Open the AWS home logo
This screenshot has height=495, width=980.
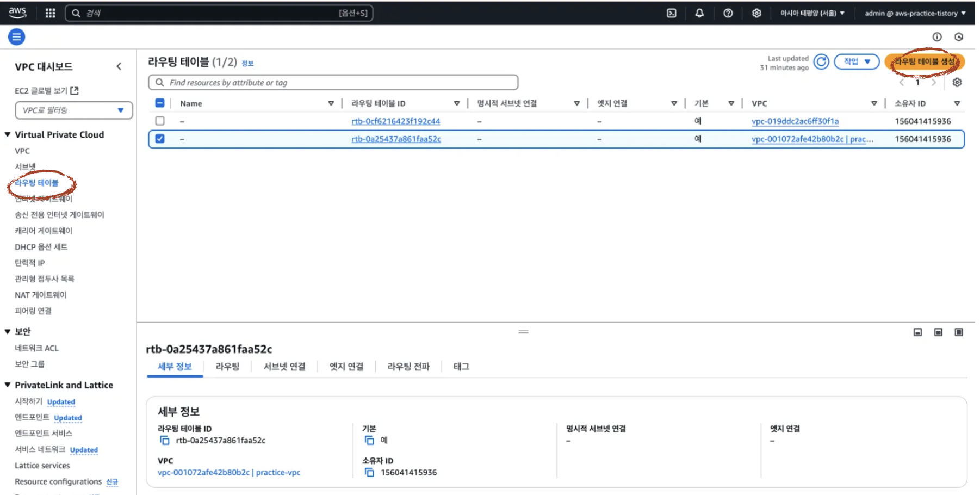point(17,13)
